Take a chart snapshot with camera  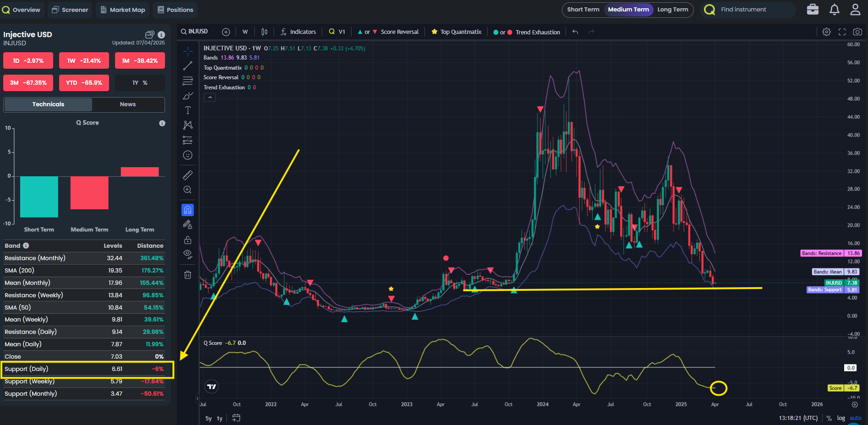click(857, 32)
